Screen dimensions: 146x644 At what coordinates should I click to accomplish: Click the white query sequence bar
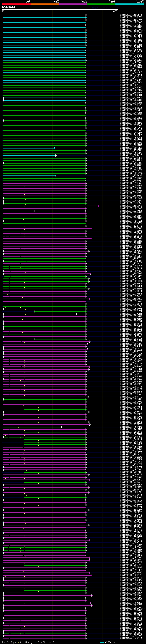click(60, 10)
